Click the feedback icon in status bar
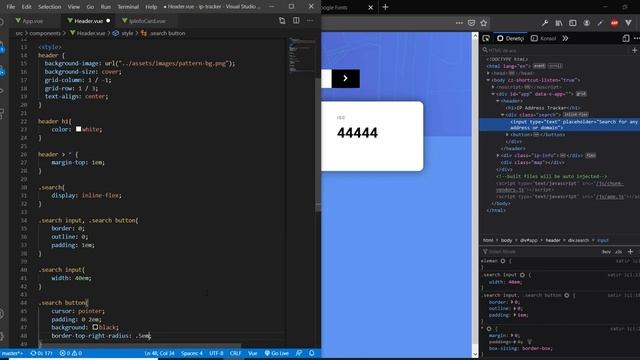 coord(299,353)
